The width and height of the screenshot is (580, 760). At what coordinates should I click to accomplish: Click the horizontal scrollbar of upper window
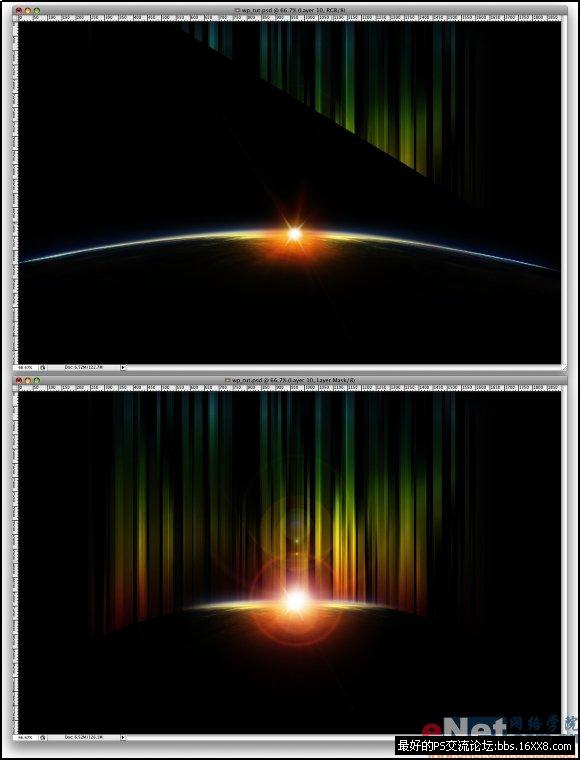pos(343,367)
